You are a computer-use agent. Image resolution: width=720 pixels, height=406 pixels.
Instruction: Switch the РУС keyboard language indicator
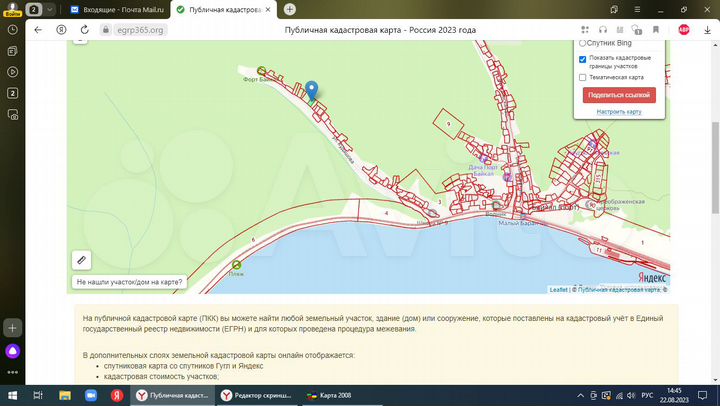(x=647, y=395)
